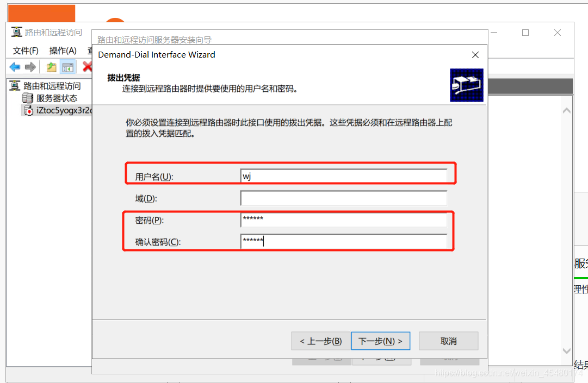This screenshot has height=383, width=588.
Task: Click the red X delete toolbar icon
Action: (x=86, y=67)
